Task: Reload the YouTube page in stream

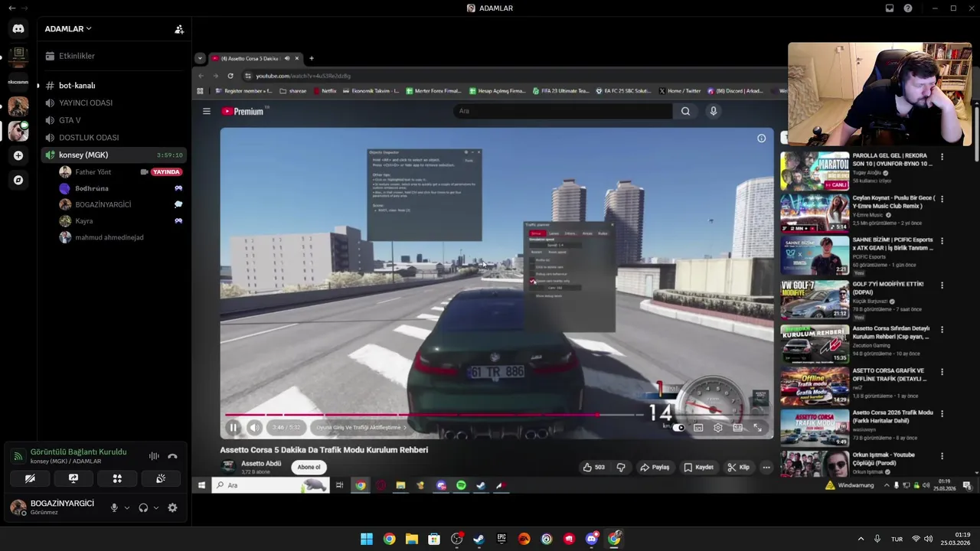Action: 230,76
